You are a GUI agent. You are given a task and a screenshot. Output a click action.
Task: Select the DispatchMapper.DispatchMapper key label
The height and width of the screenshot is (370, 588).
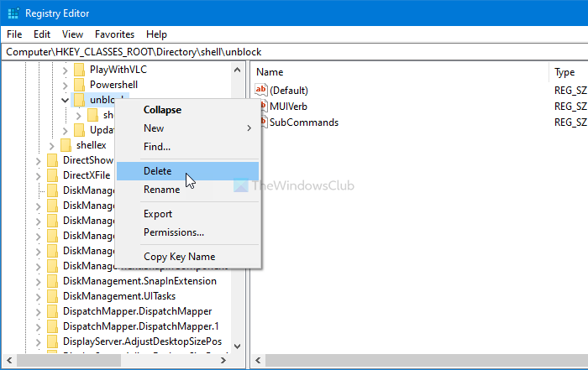point(137,311)
